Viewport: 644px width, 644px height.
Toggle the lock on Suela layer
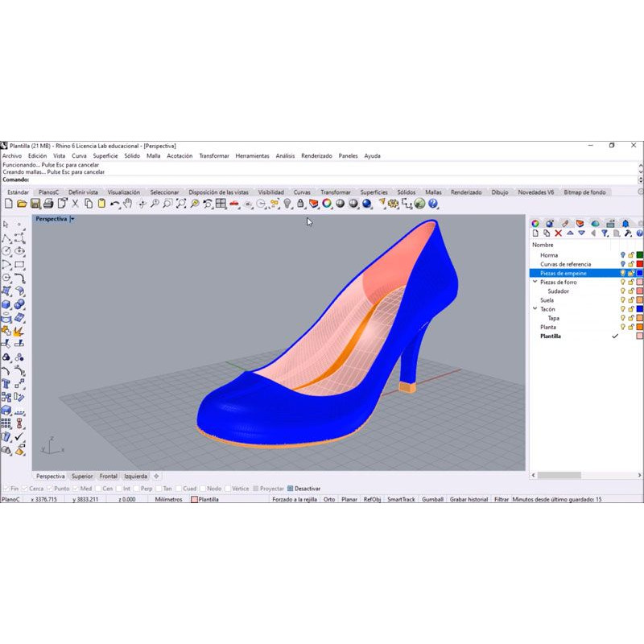[x=631, y=300]
